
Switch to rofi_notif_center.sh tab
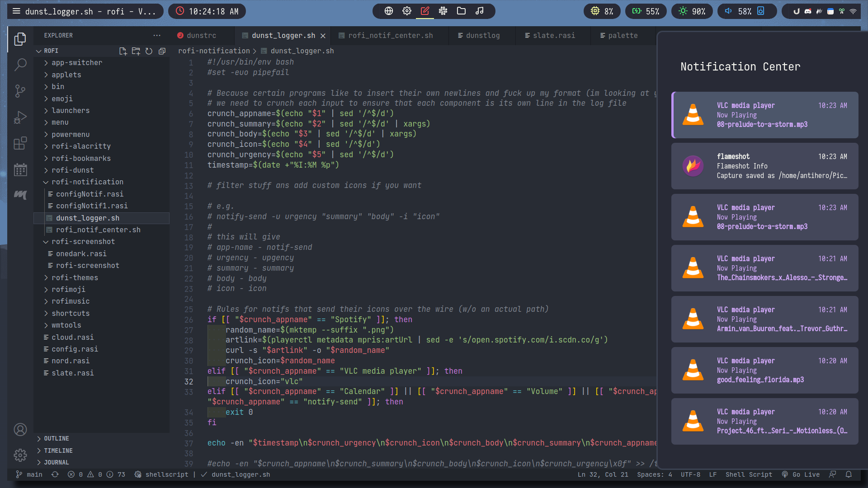point(390,36)
